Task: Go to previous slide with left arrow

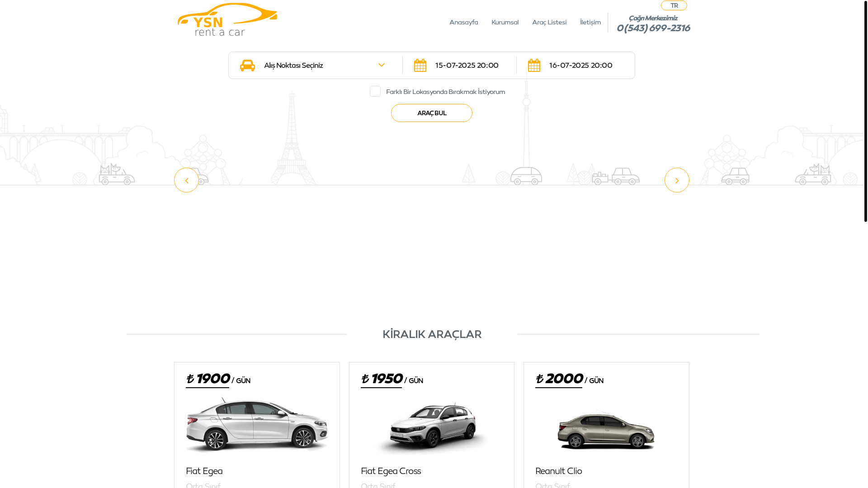Action: 186,180
